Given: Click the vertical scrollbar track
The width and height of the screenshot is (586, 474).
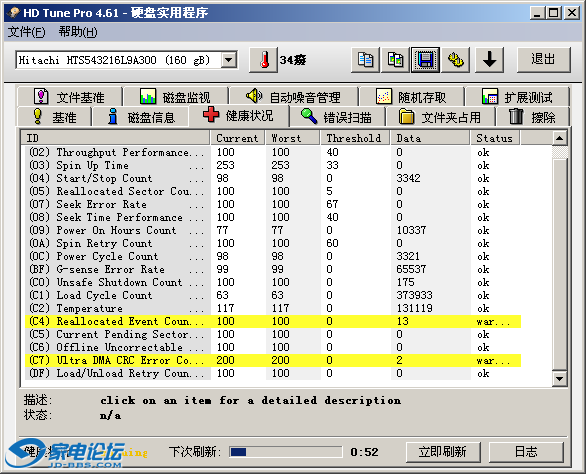Looking at the screenshot, I should (559, 152).
